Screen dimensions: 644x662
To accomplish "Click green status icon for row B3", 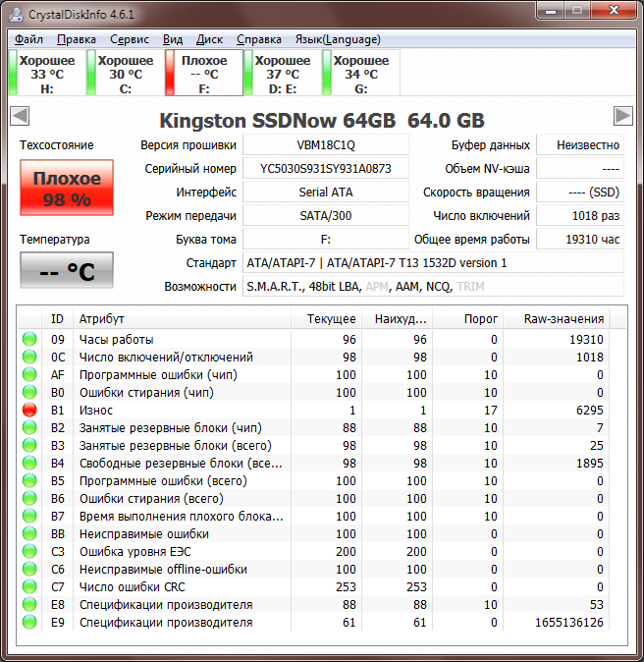I will [x=29, y=445].
